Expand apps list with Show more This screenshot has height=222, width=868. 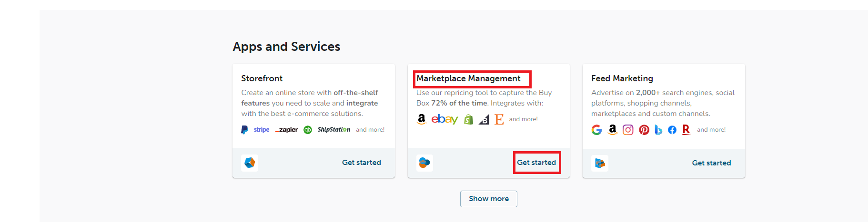489,199
